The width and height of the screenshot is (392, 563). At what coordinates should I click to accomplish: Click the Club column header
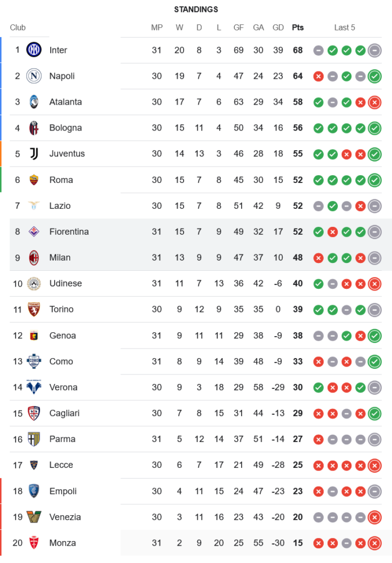(17, 28)
